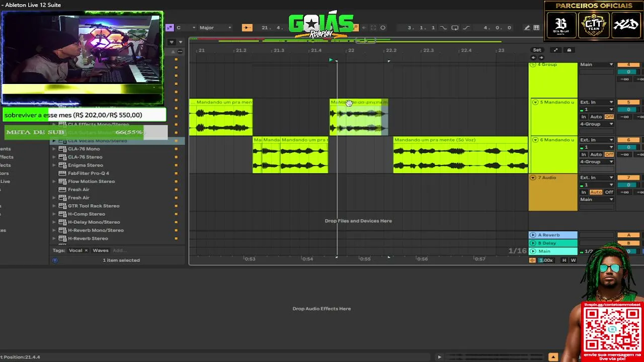Jump to previous locator arrow
This screenshot has width=644, height=362.
[533, 57]
